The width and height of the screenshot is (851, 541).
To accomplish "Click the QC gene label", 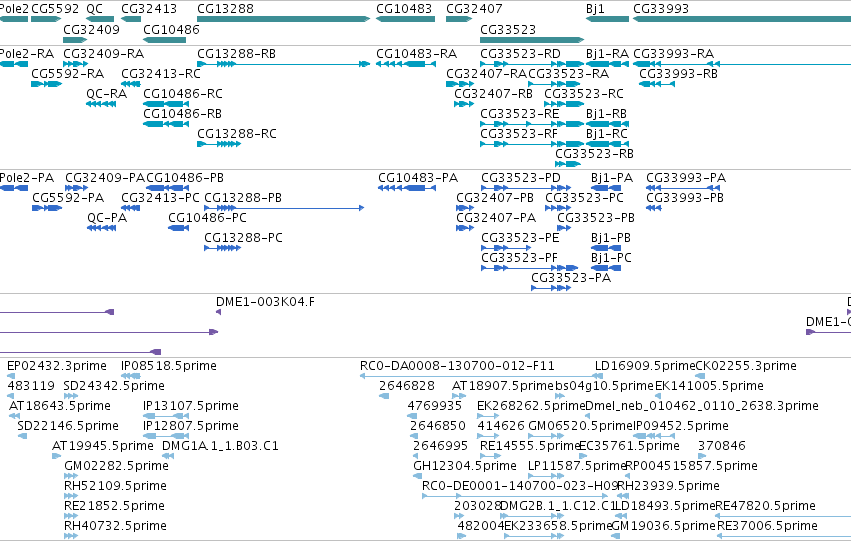I will click(x=94, y=9).
